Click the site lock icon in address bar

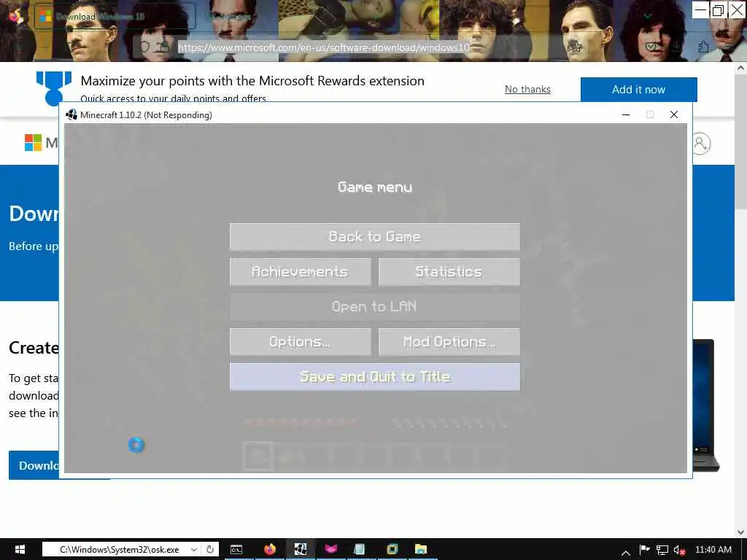click(x=164, y=47)
